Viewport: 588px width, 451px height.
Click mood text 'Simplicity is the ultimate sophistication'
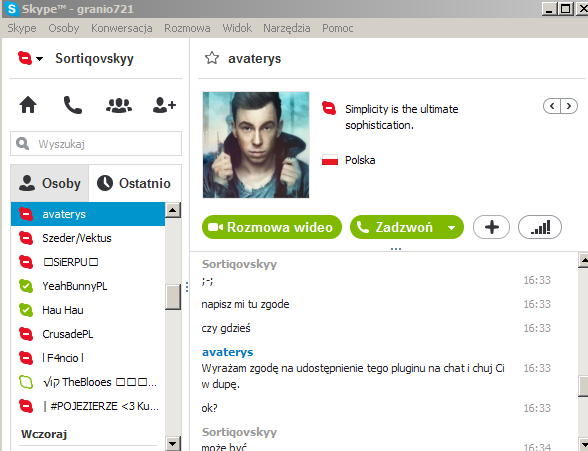[x=402, y=117]
